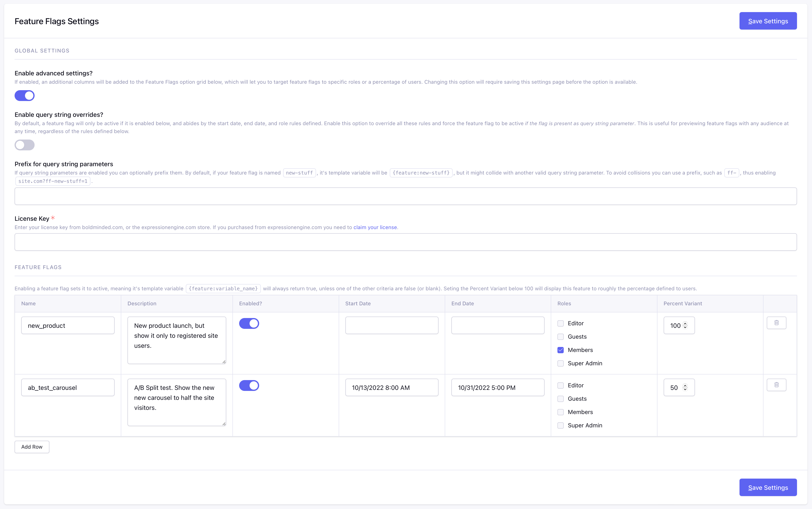Viewport: 812px width, 509px height.
Task: Adjust ab_test_carousel percent variant stepper arrows
Action: pyautogui.click(x=685, y=387)
